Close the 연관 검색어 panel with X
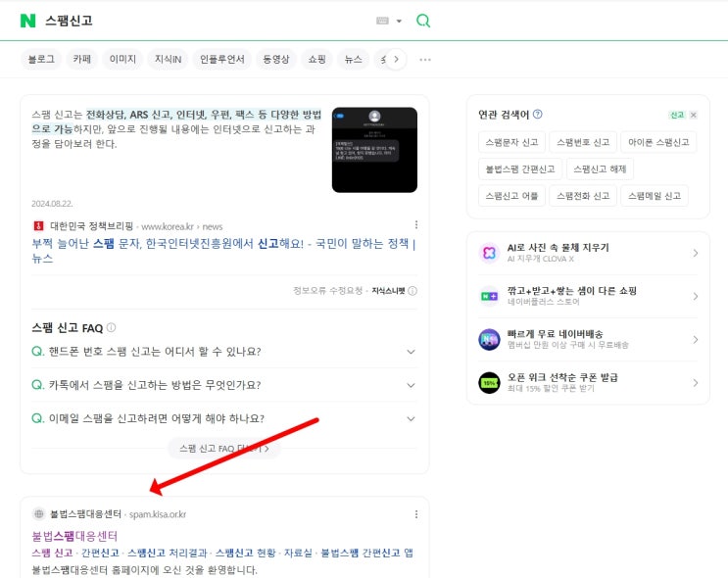Screen dimensions: 728x578 (x=693, y=115)
